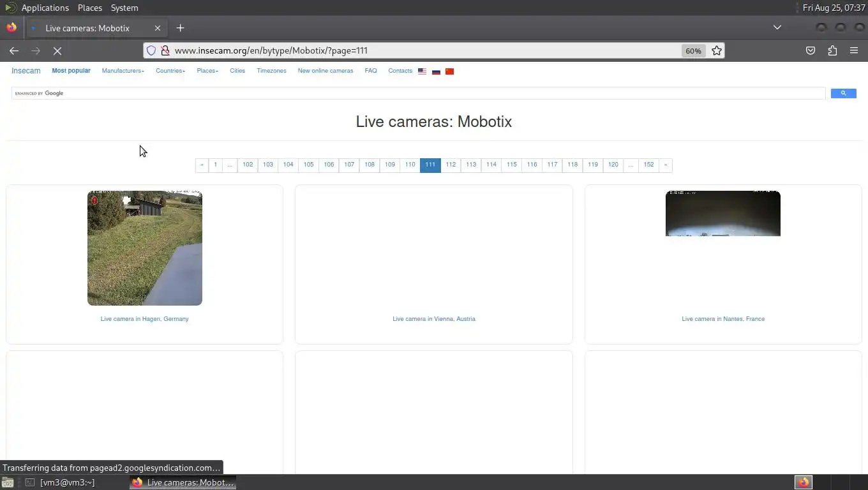Jump to last page 152
Screen dimensions: 868x490
click(x=648, y=165)
